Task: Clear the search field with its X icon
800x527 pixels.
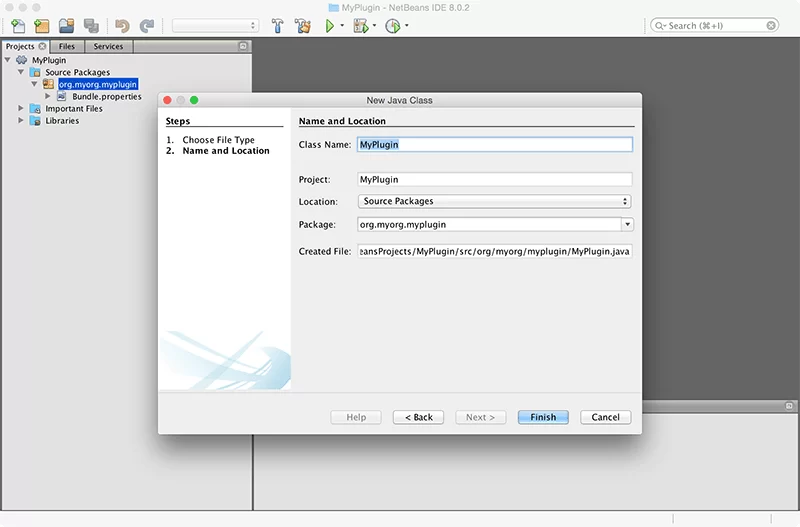Action: (771, 26)
